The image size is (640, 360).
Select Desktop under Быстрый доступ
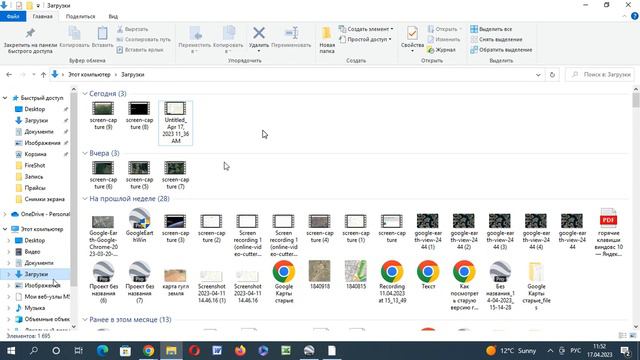click(x=35, y=109)
